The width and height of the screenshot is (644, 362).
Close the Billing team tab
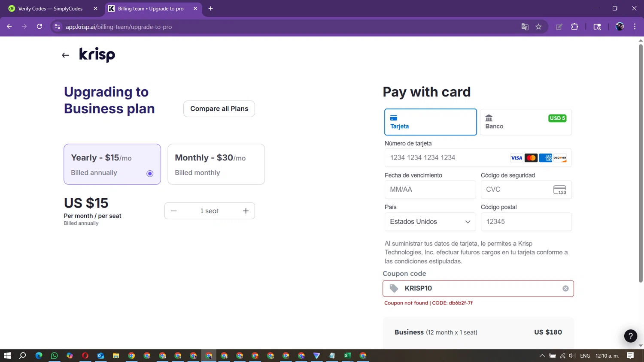point(195,9)
